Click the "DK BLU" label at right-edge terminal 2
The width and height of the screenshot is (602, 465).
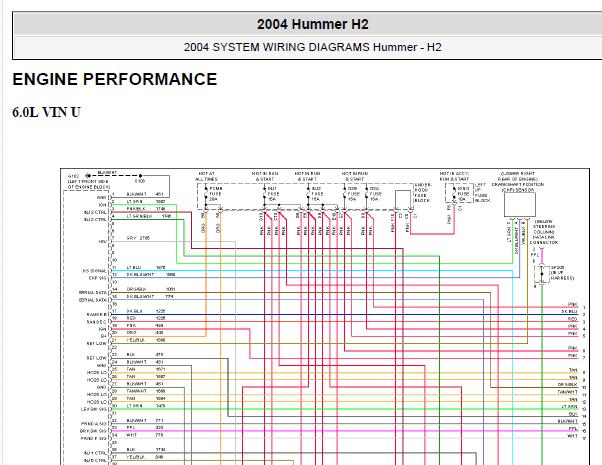coord(569,311)
